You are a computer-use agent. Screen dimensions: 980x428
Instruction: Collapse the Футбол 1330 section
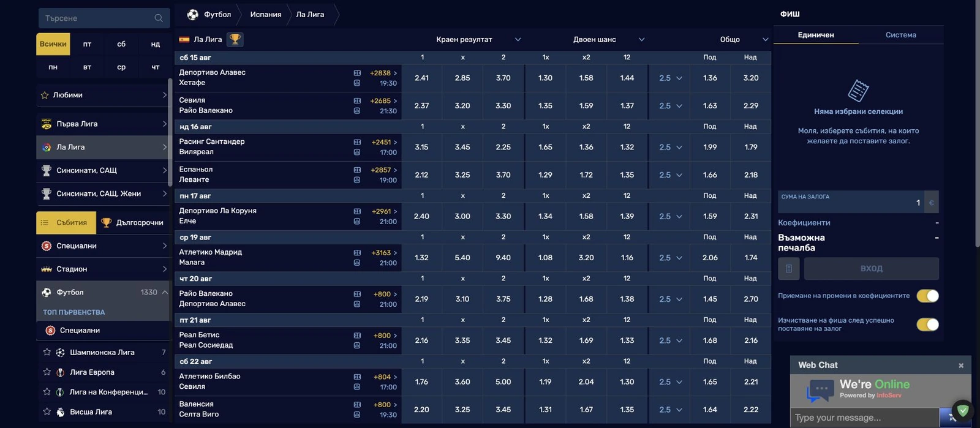point(165,293)
